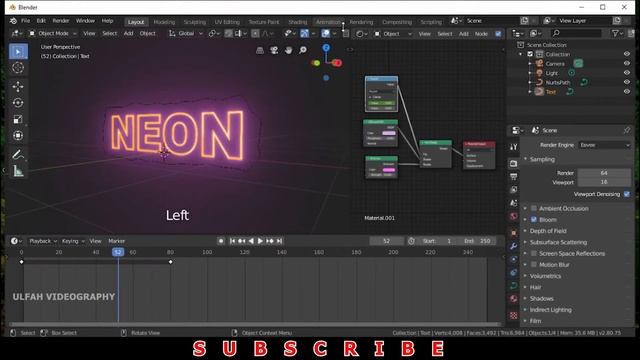Click the zoom view magnifier icon
640x360 pixels.
[303, 50]
